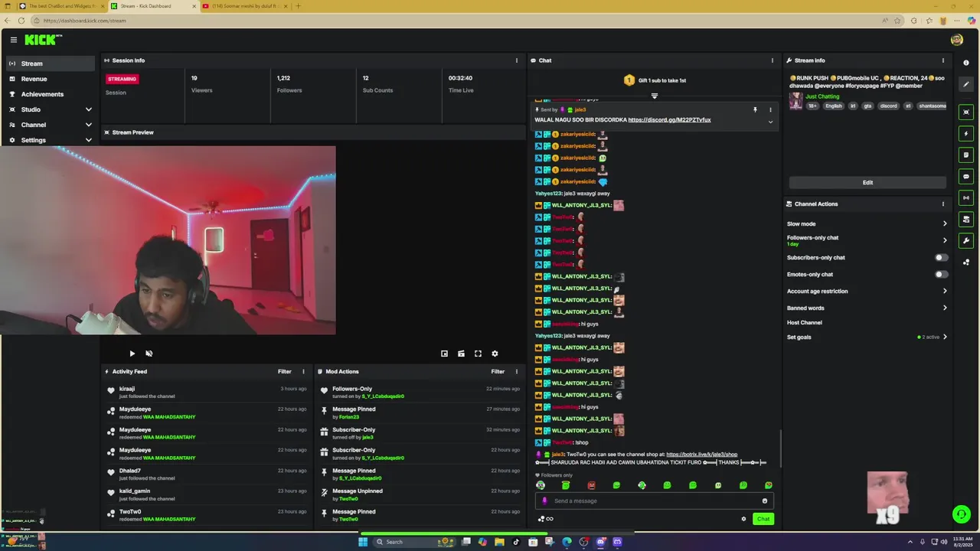Image resolution: width=980 pixels, height=551 pixels.
Task: Click the channel points infinity indicator
Action: pos(545,519)
